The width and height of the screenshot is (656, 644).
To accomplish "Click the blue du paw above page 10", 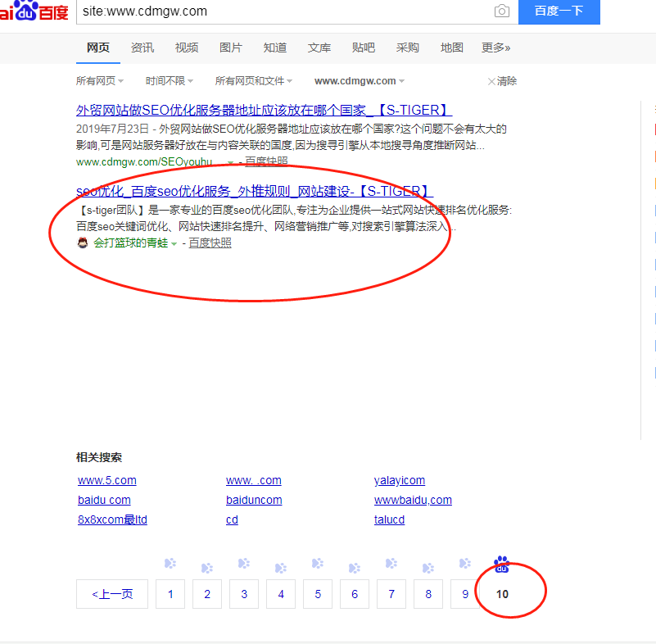I will click(501, 564).
